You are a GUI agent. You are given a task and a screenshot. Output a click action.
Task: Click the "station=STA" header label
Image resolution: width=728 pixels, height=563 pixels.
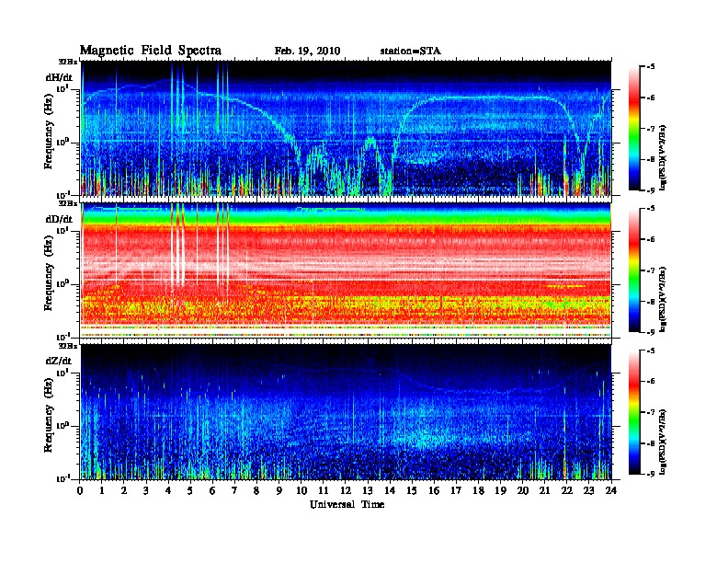point(410,52)
